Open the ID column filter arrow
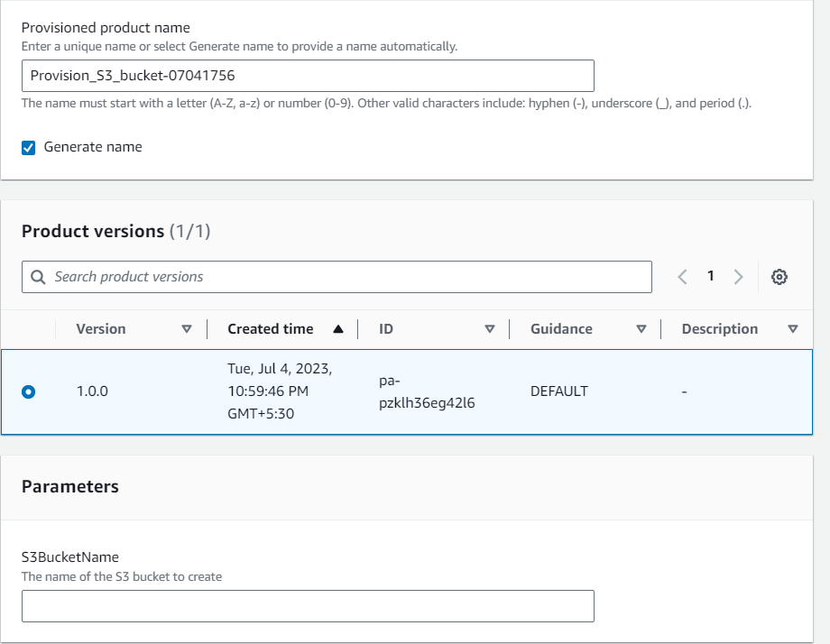The height and width of the screenshot is (644, 830). click(491, 328)
